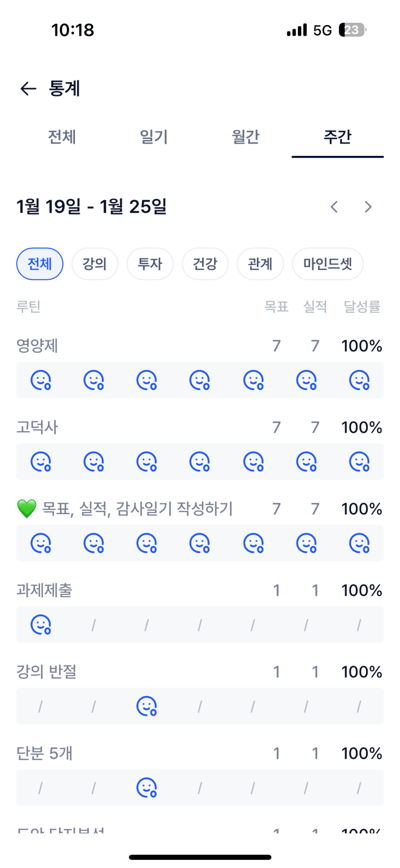Select the 전체 category filter chip
This screenshot has width=400, height=868.
pyautogui.click(x=40, y=264)
